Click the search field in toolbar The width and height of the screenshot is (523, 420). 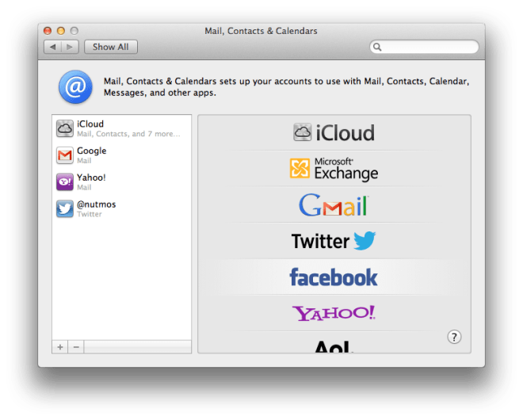[x=425, y=48]
